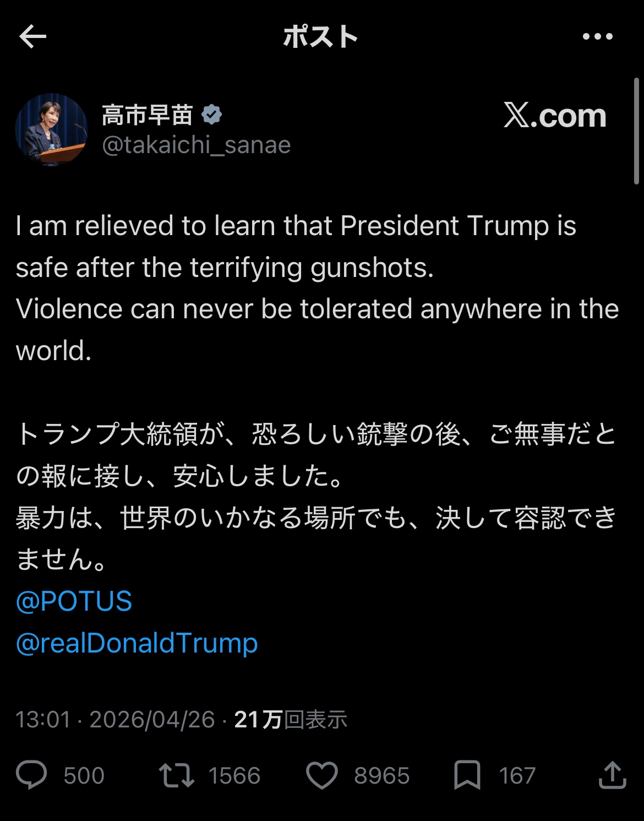Click the X.com logo text
644x821 pixels.
point(555,115)
